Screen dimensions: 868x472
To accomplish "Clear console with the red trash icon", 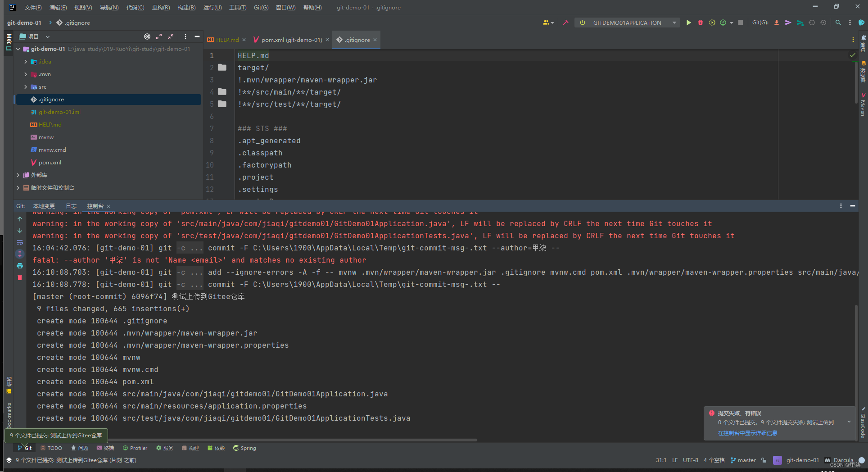I will coord(20,277).
